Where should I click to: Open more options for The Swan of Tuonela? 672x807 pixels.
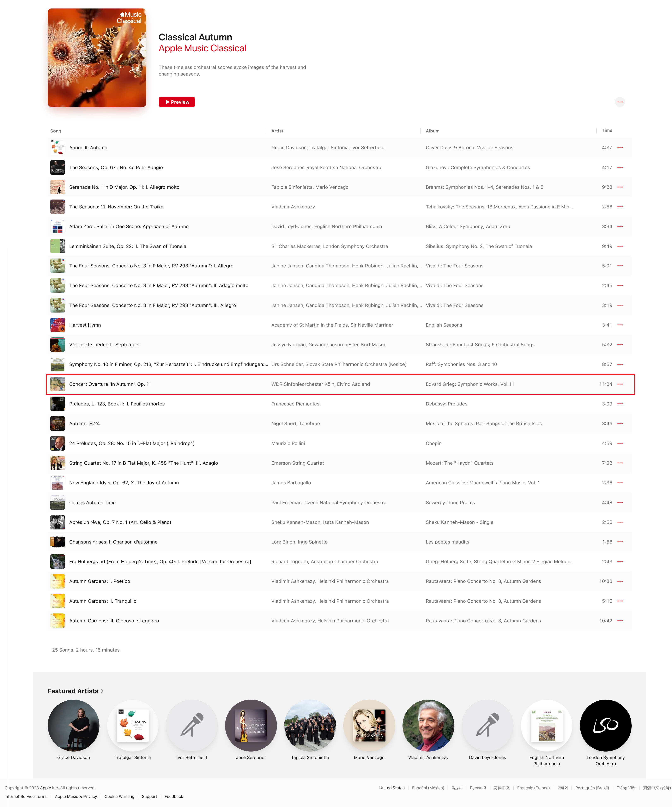(620, 246)
